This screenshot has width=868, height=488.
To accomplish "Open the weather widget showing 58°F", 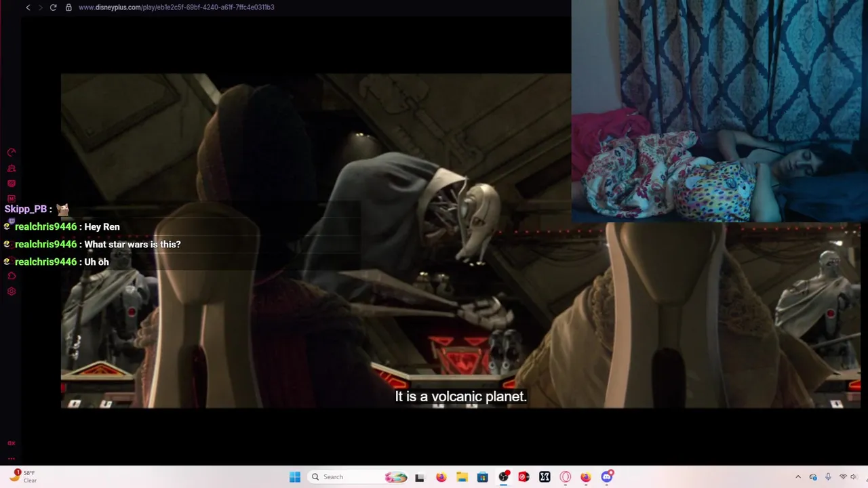I will point(24,476).
